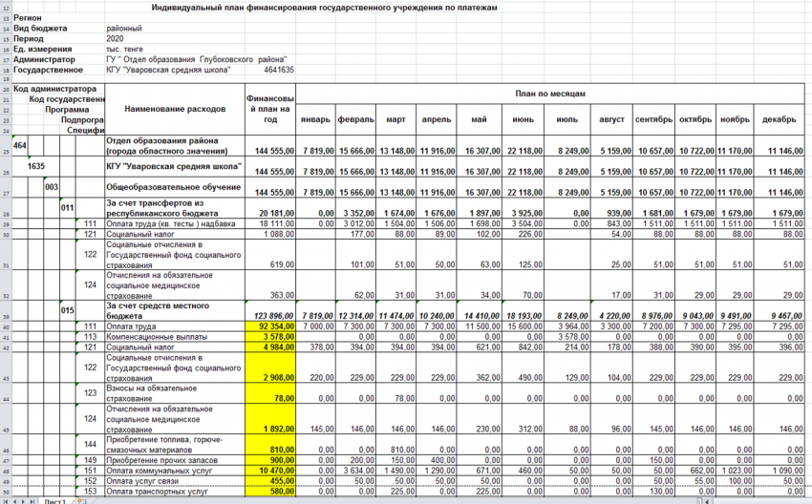Click the horizontal scrollbar left arrow
Screen dimensions: 812x504
[705, 501]
